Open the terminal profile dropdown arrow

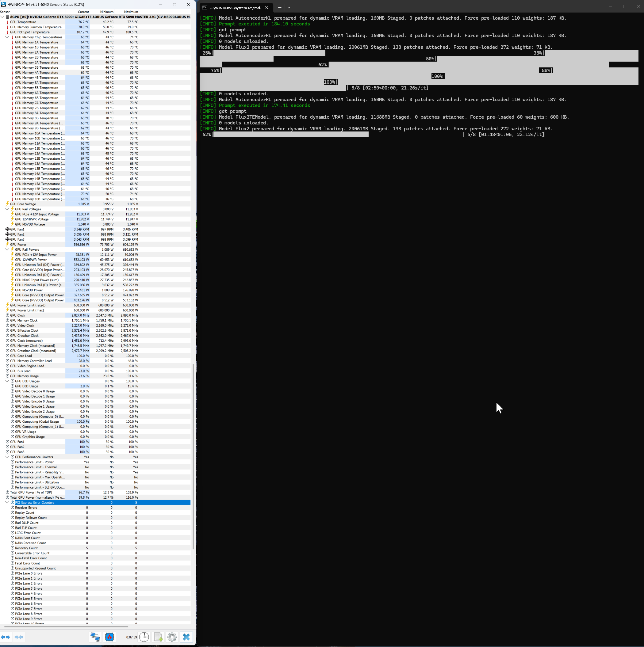[x=289, y=7]
